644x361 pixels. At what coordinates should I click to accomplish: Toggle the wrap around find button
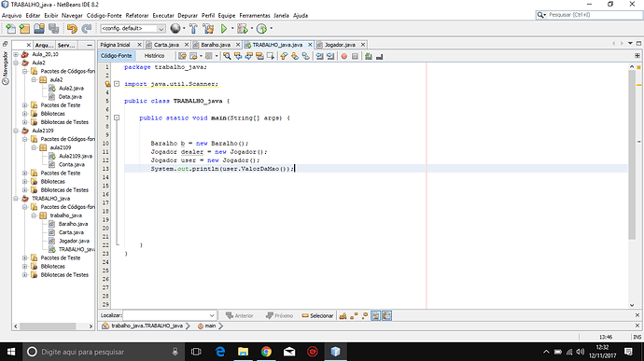[386, 316]
